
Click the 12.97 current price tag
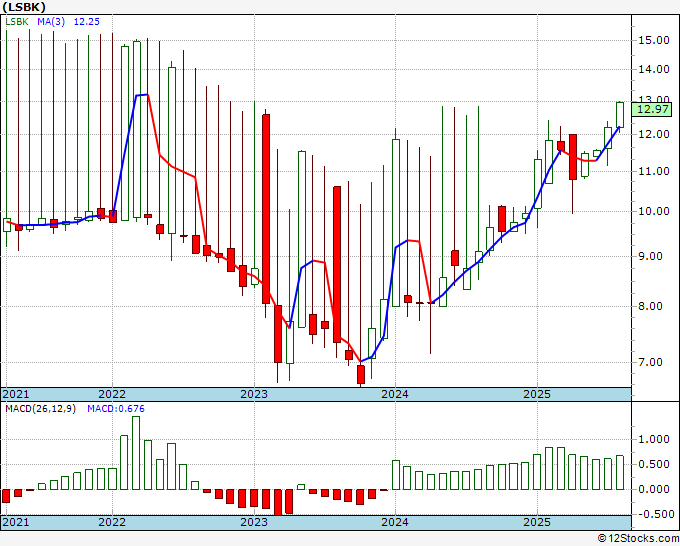(x=652, y=109)
